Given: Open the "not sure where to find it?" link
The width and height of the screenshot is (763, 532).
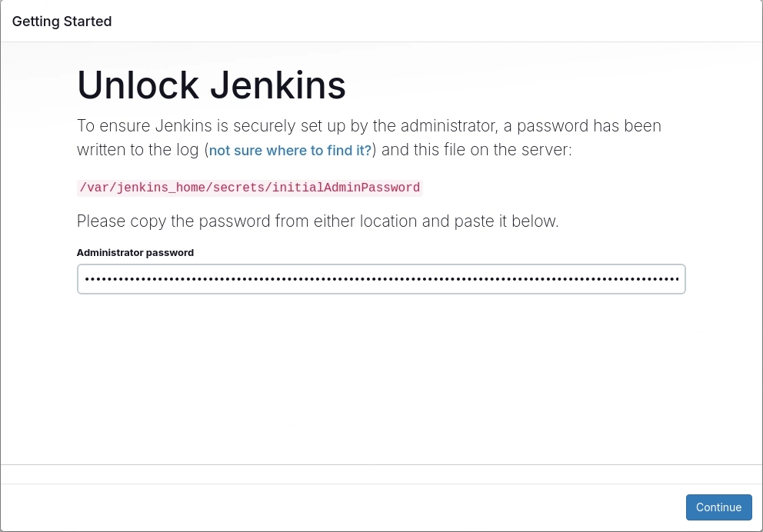Looking at the screenshot, I should click(290, 151).
